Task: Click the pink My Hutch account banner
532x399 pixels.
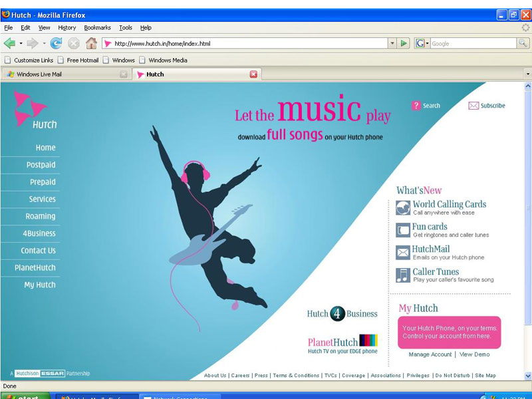Action: tap(450, 332)
